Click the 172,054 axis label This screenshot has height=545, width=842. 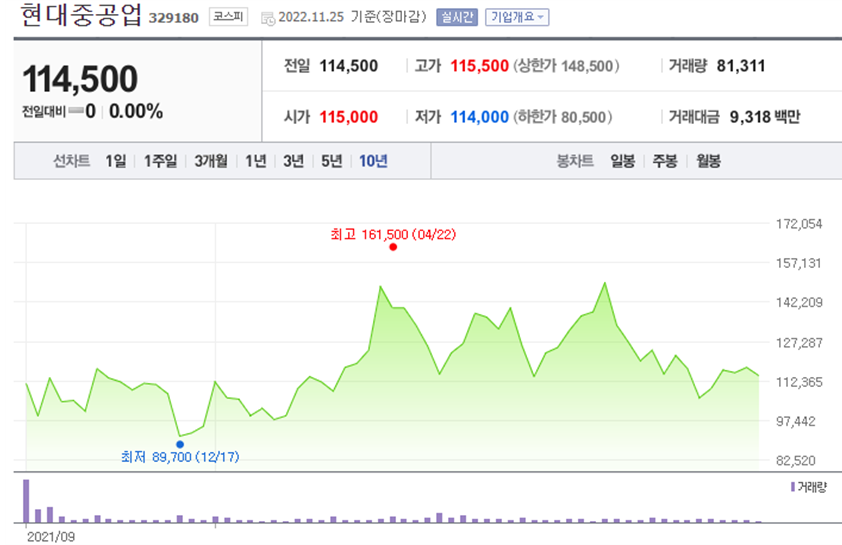[799, 224]
